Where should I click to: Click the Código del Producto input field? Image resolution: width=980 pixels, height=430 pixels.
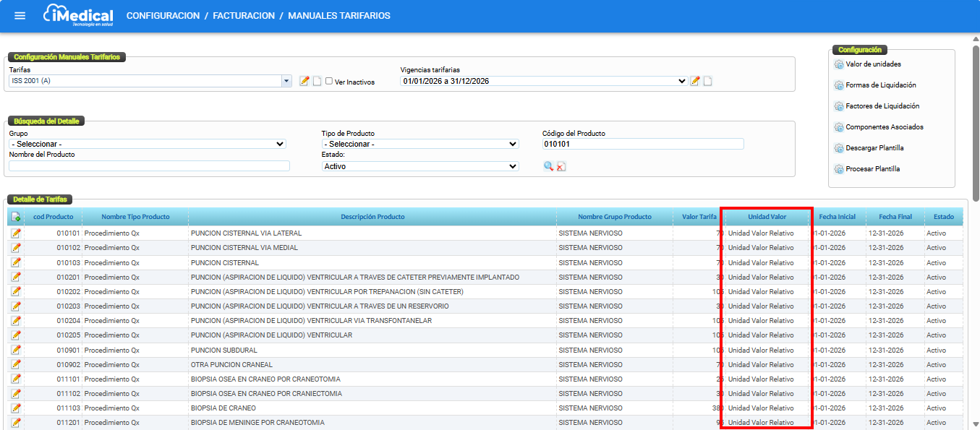tap(643, 144)
